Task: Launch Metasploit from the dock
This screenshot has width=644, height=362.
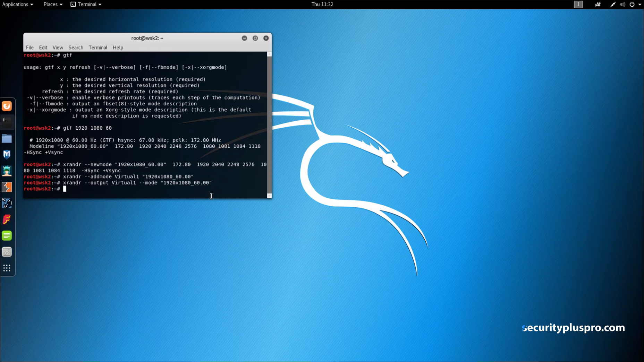Action: click(x=7, y=155)
